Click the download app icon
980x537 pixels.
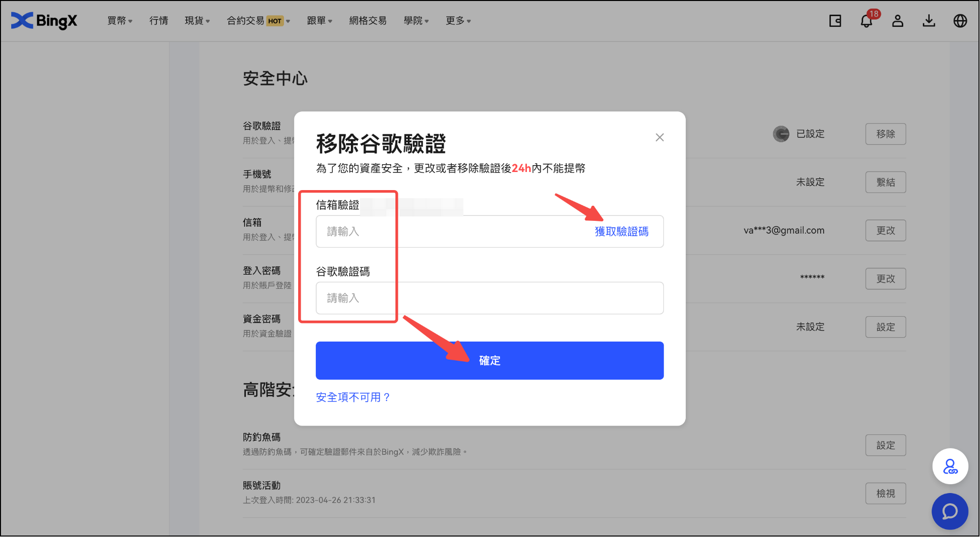point(929,21)
